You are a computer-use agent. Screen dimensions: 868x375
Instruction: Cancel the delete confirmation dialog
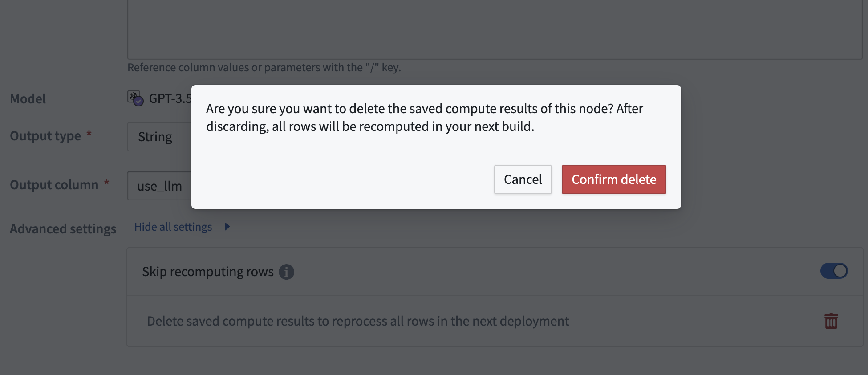click(x=523, y=179)
